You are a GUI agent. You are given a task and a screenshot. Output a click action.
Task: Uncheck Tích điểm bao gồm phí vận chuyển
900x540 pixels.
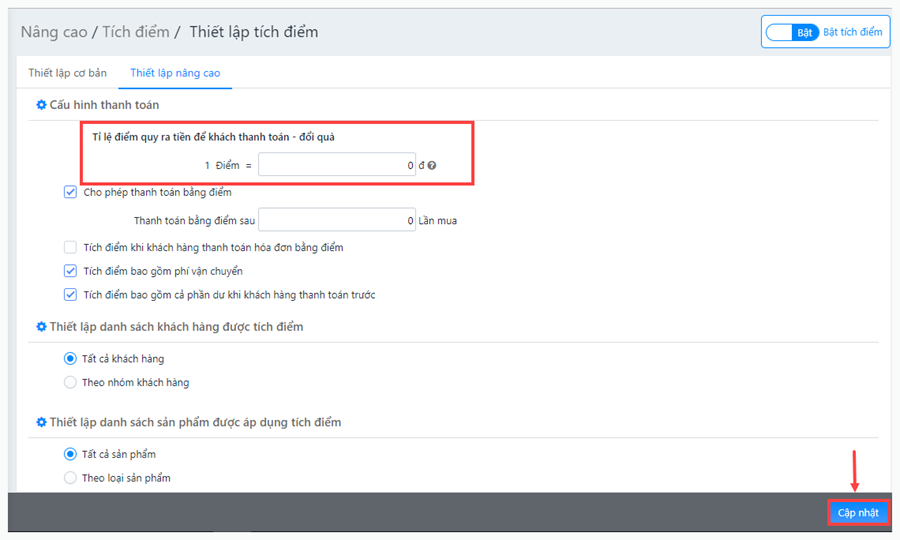point(70,271)
